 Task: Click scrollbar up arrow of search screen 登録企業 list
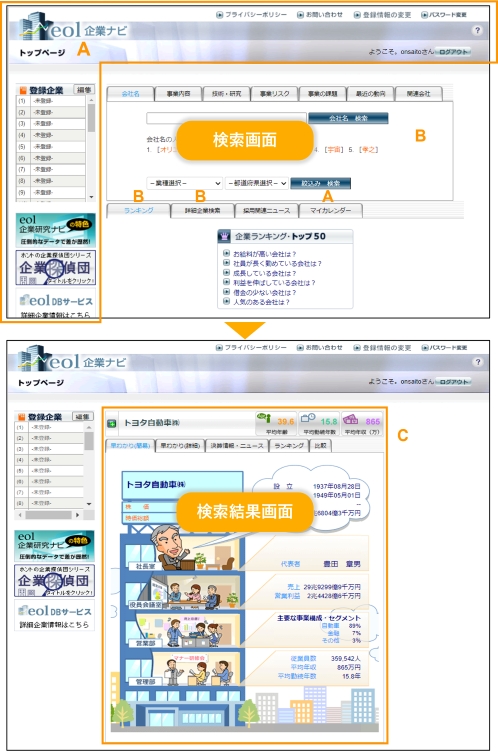tap(91, 100)
